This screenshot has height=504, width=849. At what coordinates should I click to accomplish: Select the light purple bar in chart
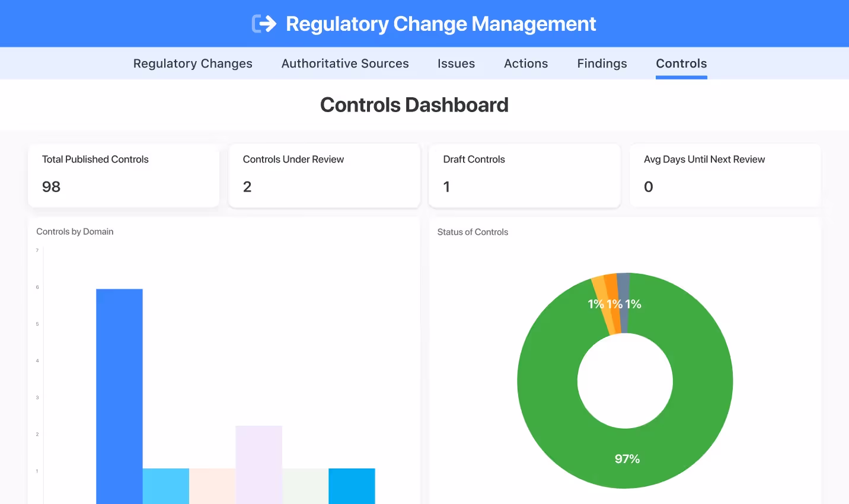[x=258, y=464]
